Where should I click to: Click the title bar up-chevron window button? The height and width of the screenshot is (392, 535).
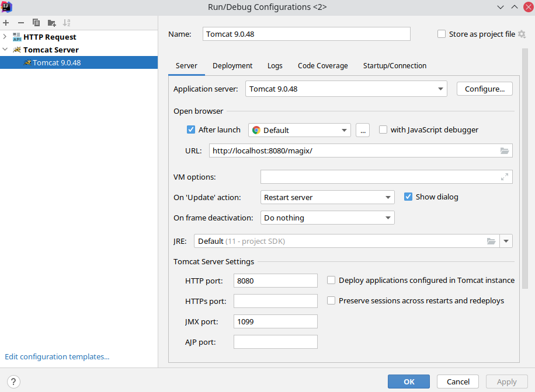coord(514,7)
